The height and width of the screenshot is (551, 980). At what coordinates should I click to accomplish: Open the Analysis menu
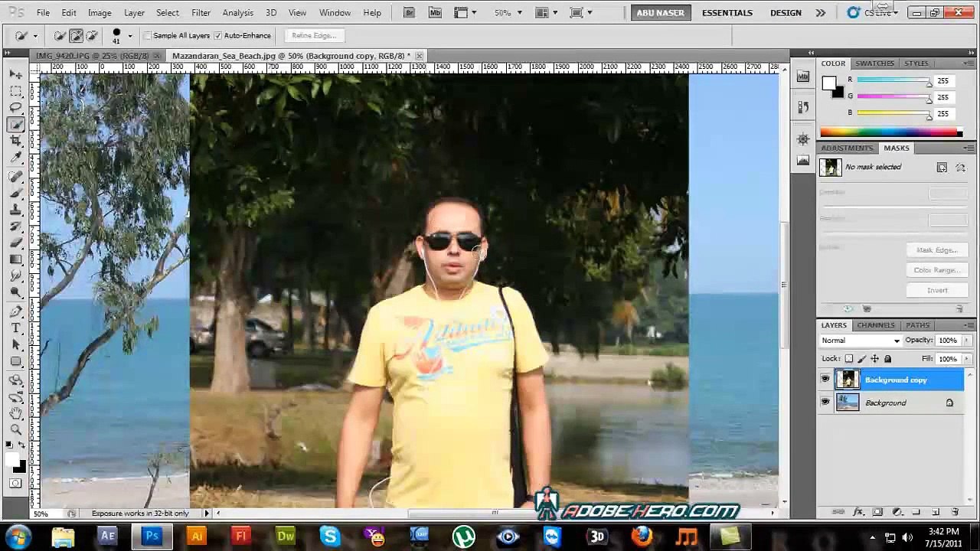238,13
